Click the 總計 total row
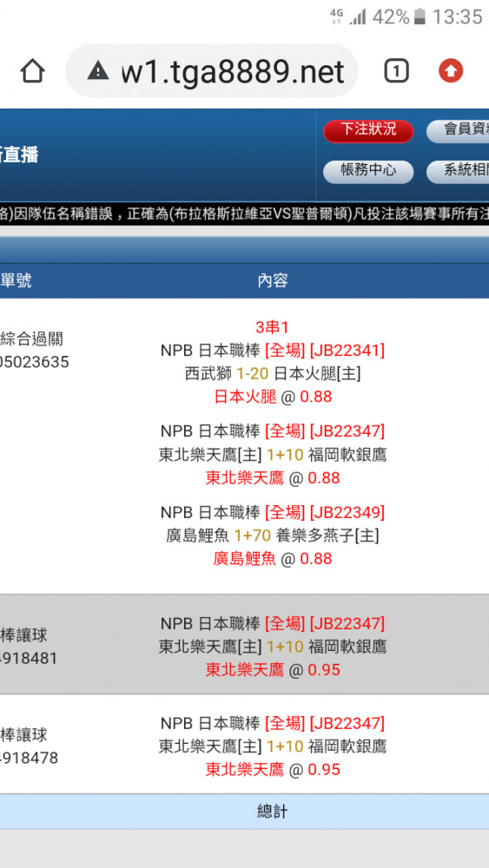This screenshot has width=489, height=868. pyautogui.click(x=244, y=812)
